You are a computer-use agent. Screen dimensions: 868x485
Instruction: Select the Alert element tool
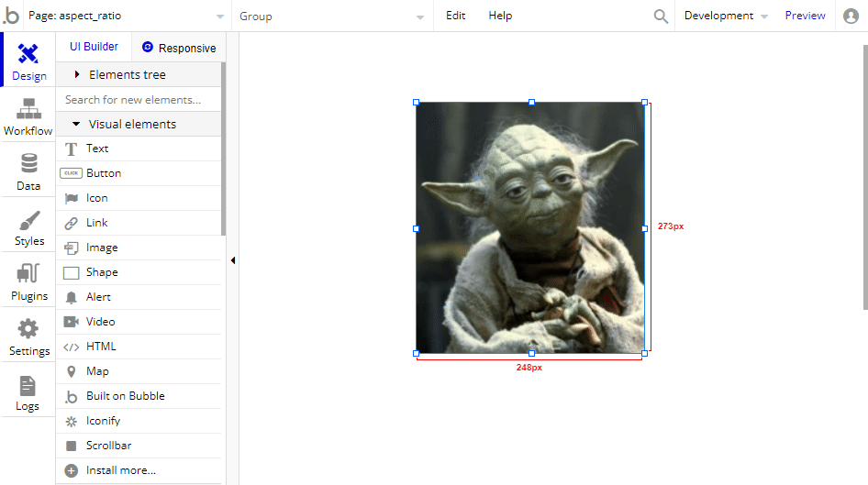point(139,297)
